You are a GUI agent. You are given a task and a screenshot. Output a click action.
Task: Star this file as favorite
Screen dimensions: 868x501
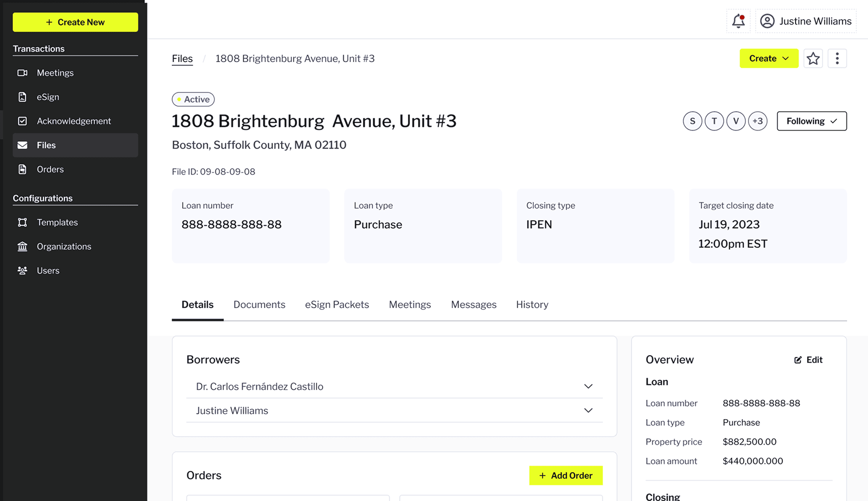point(813,58)
